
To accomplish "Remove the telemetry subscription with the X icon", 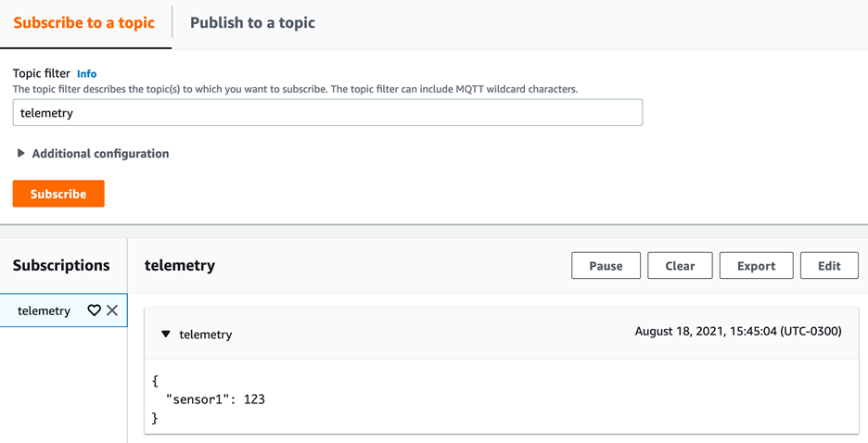I will click(112, 310).
